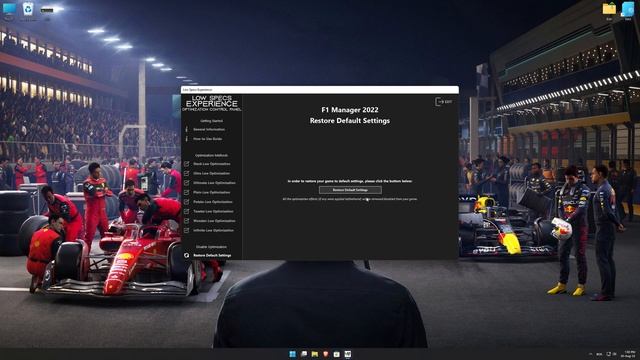The width and height of the screenshot is (640, 360).
Task: Select Plato Low Optimization method
Action: [211, 192]
